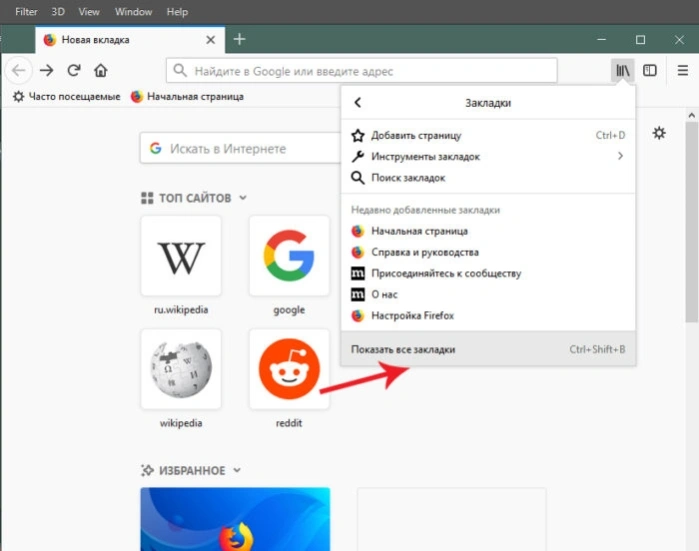Click the forward navigation arrow

pyautogui.click(x=46, y=70)
